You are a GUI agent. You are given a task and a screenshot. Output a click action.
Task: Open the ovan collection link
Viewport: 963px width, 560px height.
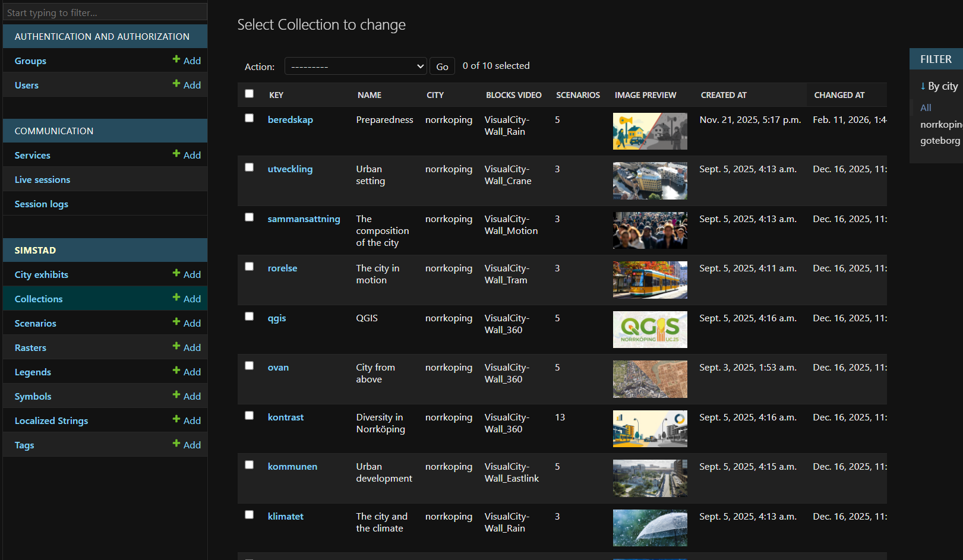pyautogui.click(x=278, y=367)
